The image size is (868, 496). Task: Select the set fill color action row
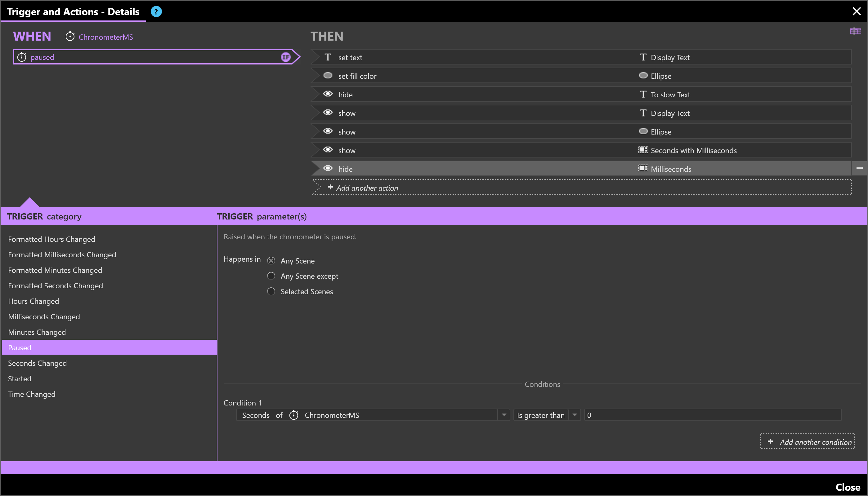click(x=581, y=76)
